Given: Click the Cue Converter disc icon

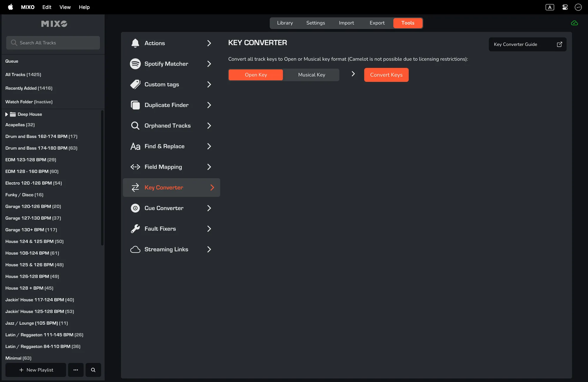Looking at the screenshot, I should 135,208.
